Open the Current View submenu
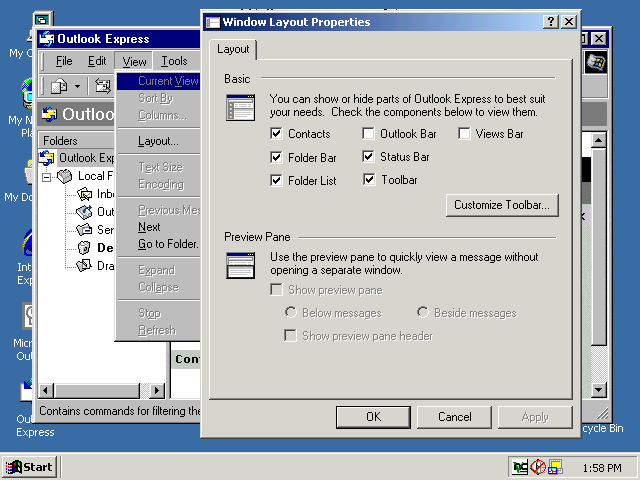This screenshot has height=480, width=640. [x=159, y=81]
